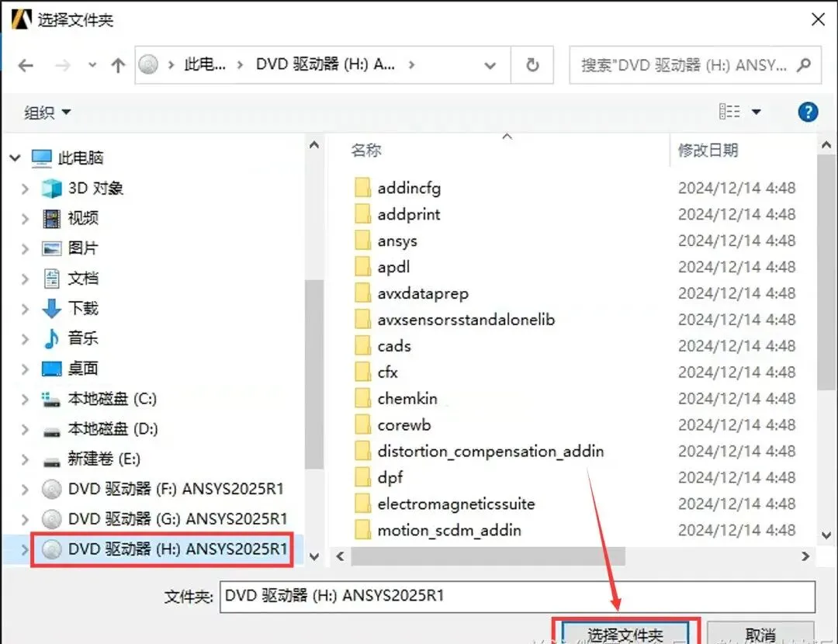Refresh the current folder
The height and width of the screenshot is (644, 838).
point(532,65)
